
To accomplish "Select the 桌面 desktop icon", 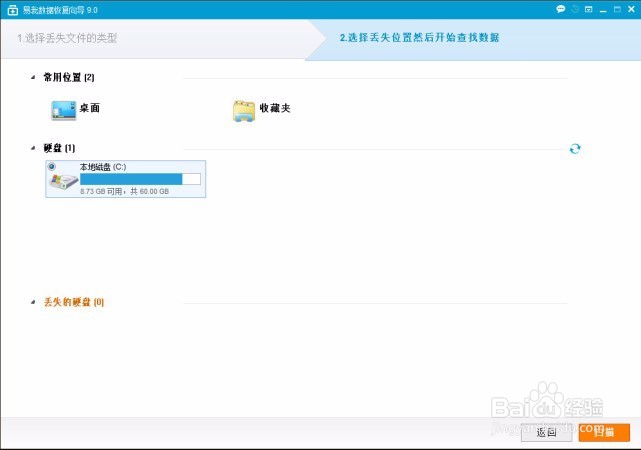I will [x=64, y=110].
